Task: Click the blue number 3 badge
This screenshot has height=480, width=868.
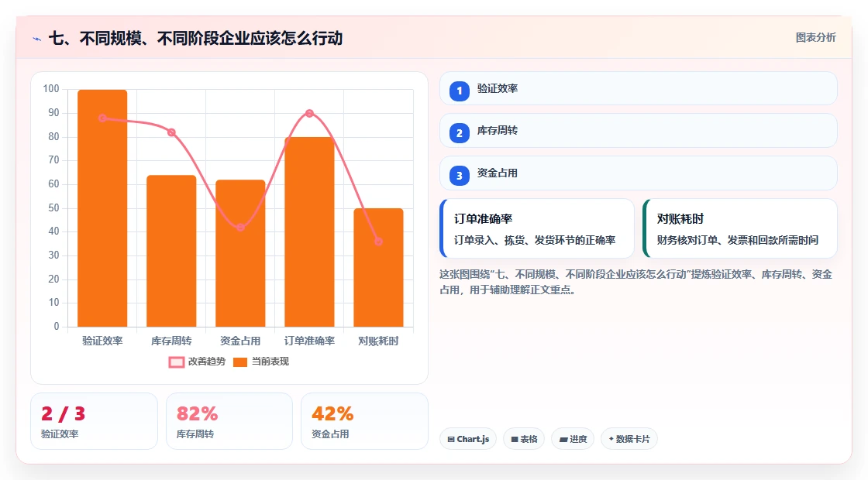Action: (459, 176)
